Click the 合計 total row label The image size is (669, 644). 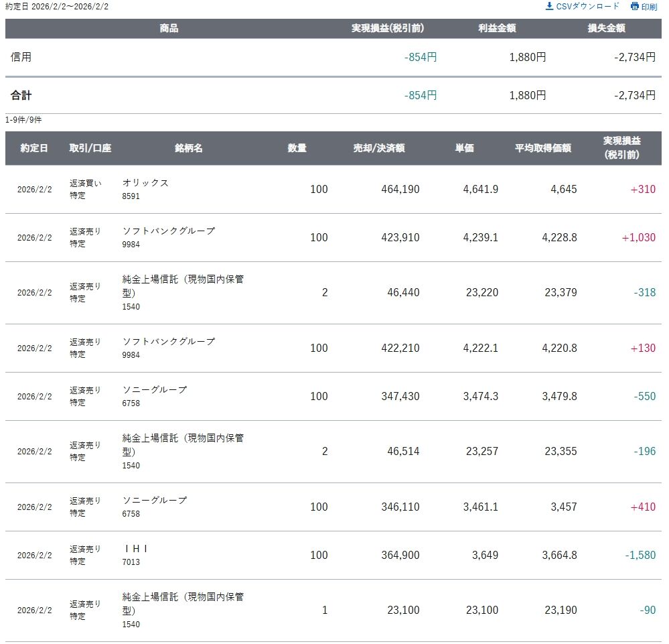[x=21, y=96]
